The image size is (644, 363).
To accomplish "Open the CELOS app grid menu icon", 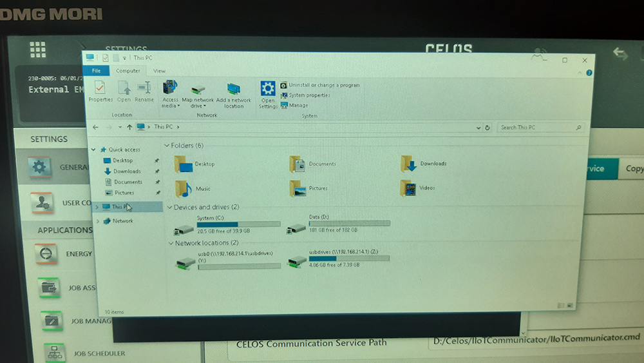I will click(38, 50).
